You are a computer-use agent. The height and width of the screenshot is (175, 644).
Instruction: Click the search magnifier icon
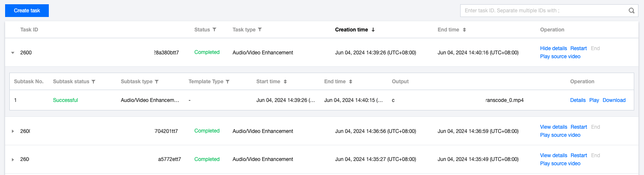[631, 11]
